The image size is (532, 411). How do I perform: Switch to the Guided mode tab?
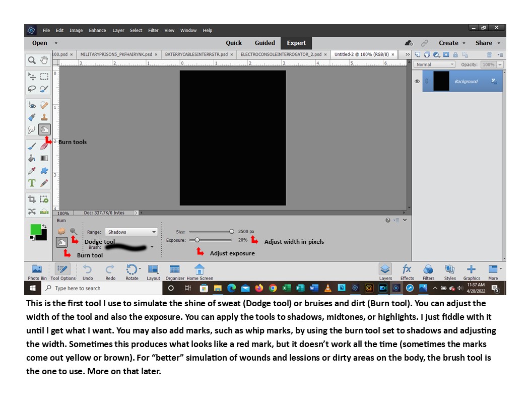click(264, 43)
